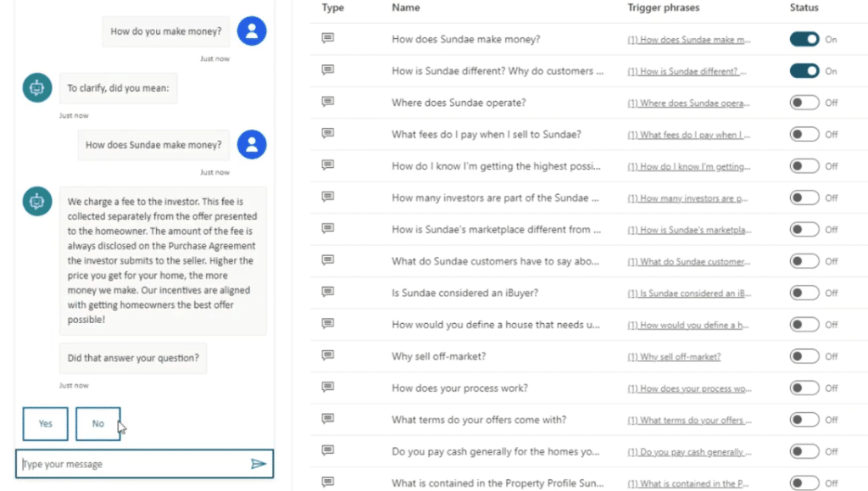This screenshot has width=868, height=491.
Task: Click the topic icon for 'How is Sundae's marketplace different' row
Action: click(328, 228)
